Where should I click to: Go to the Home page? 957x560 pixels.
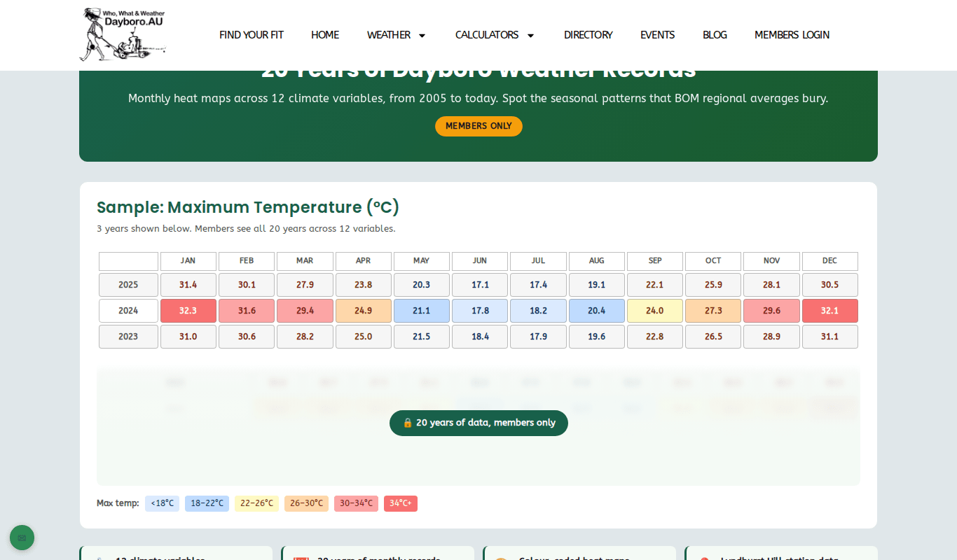(325, 35)
